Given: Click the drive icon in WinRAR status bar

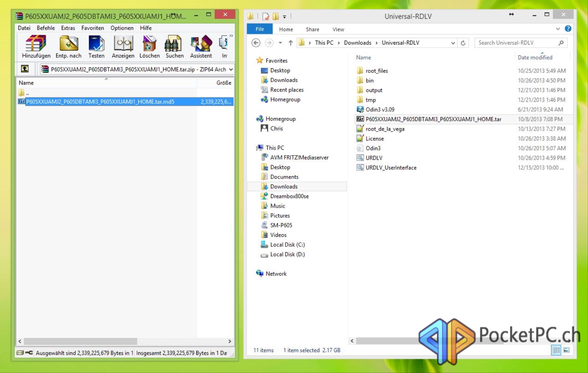Looking at the screenshot, I should 20,353.
